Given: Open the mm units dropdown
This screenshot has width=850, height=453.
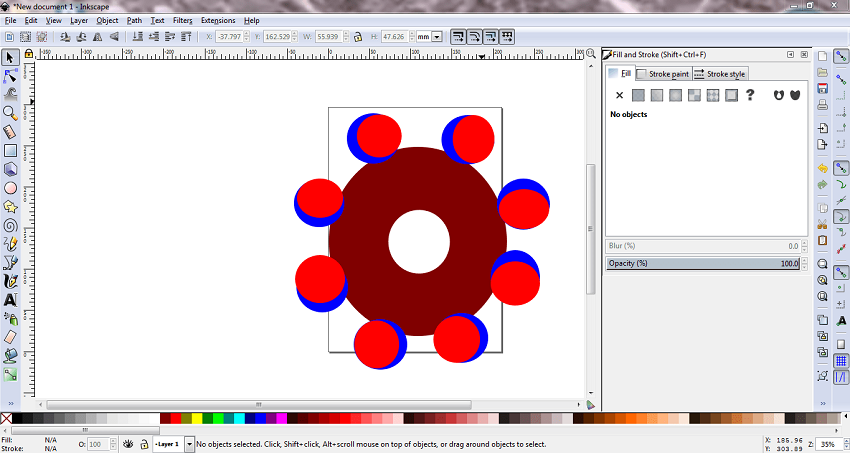Looking at the screenshot, I should 436,37.
